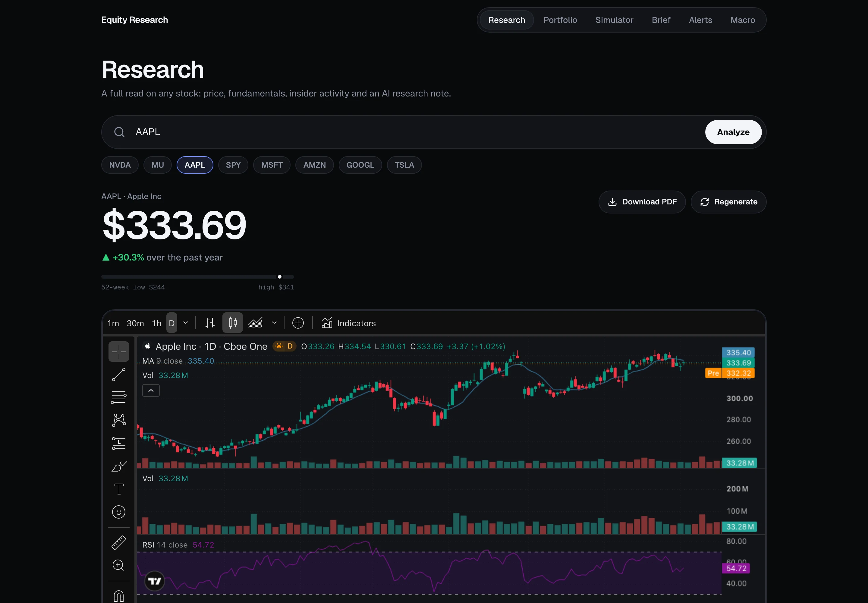868x603 pixels.
Task: Select the XABCD pattern tool
Action: 119,420
